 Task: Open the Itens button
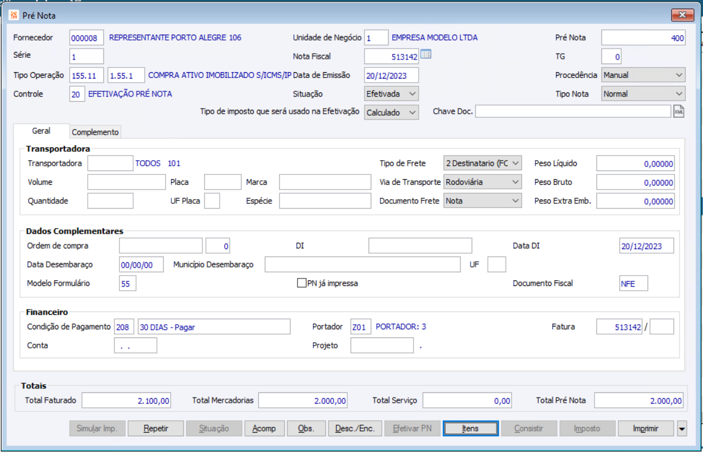[470, 428]
